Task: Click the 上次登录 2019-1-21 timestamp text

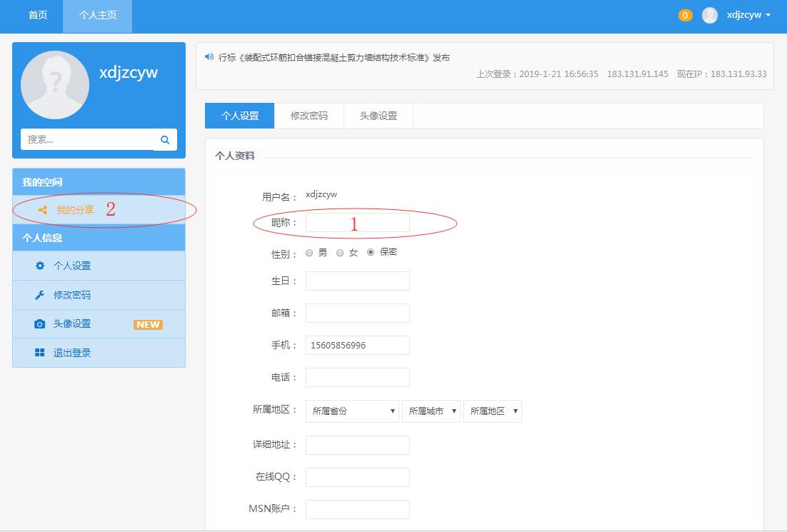Action: 537,74
